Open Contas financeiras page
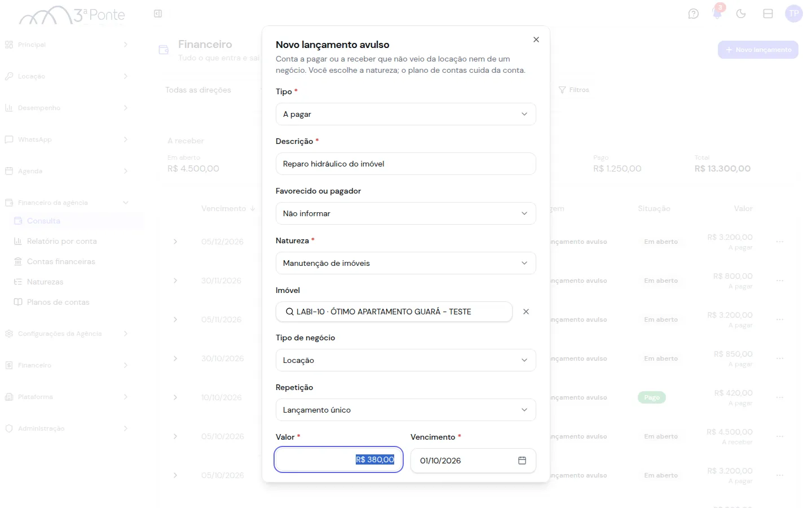The width and height of the screenshot is (812, 508). tap(77, 261)
